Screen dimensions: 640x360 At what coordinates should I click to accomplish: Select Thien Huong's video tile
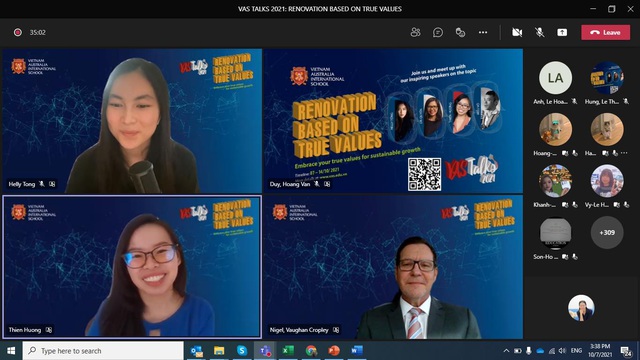pyautogui.click(x=132, y=267)
